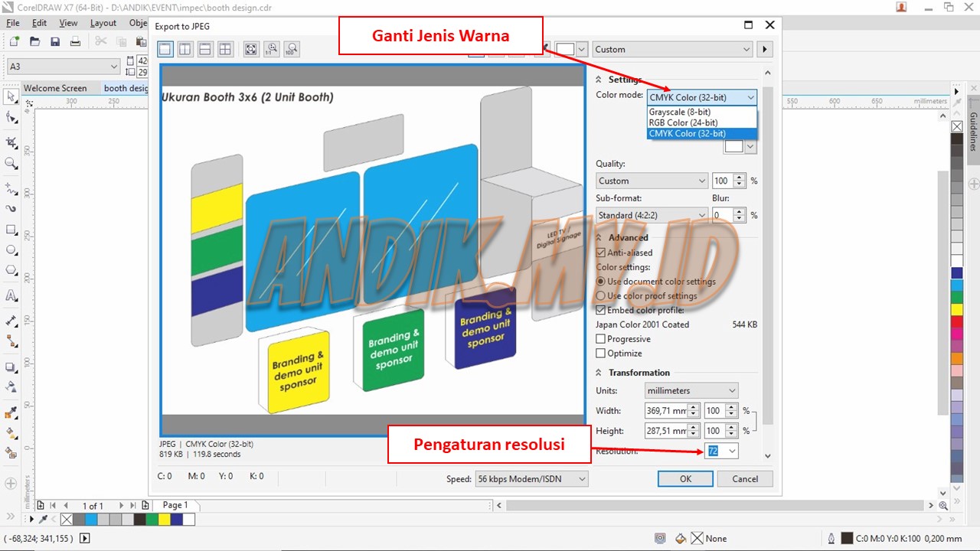980x551 pixels.
Task: Collapse the Transformation section
Action: 599,373
